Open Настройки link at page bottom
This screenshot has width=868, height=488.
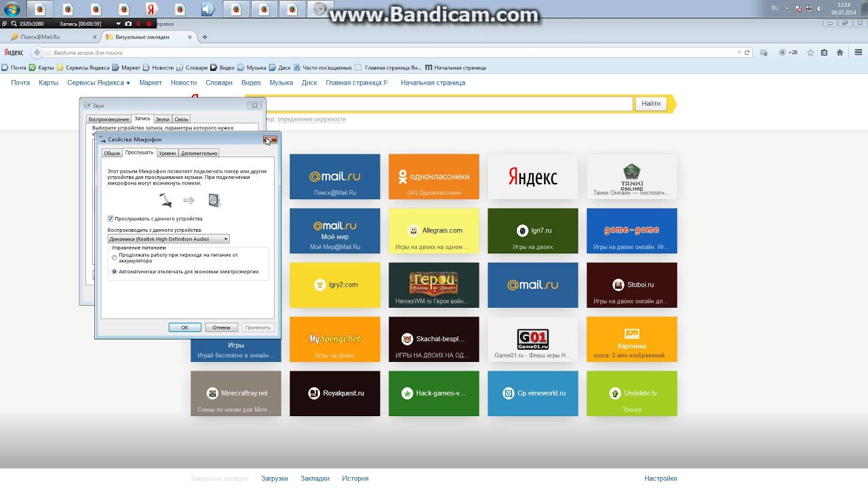click(660, 479)
